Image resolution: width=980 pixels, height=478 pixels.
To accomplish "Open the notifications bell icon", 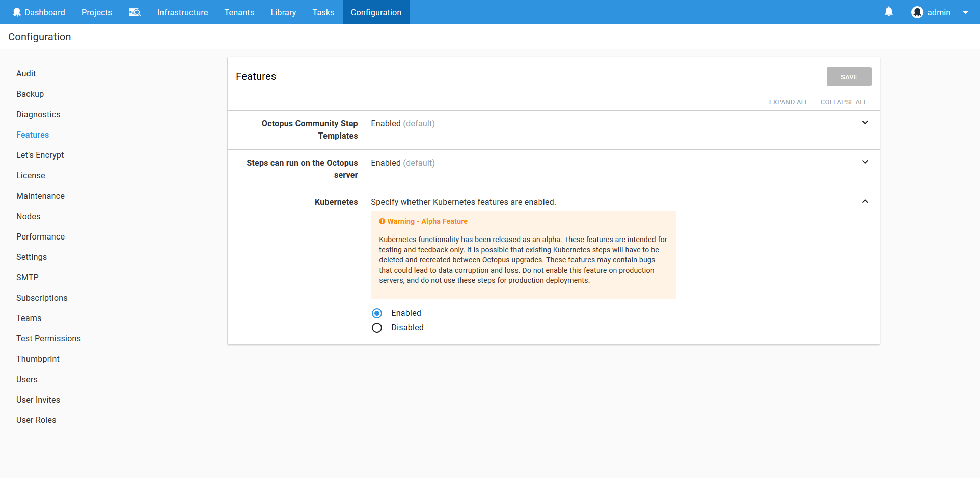I will [889, 12].
